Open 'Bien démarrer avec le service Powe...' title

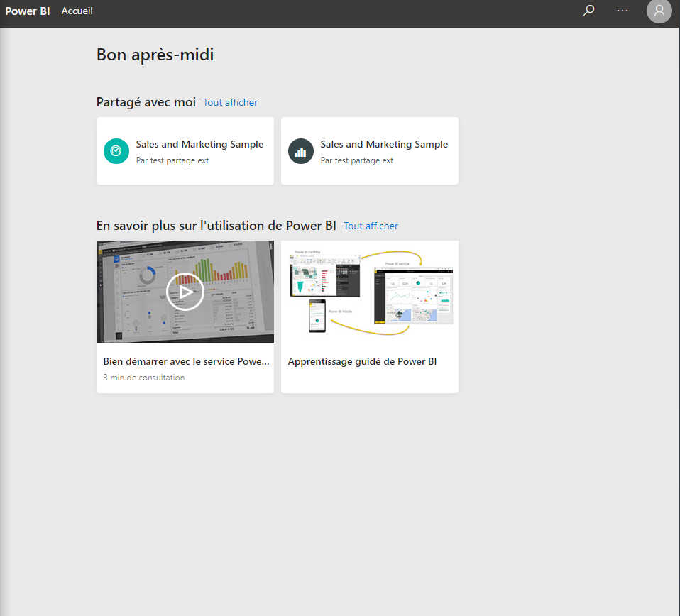tap(186, 361)
